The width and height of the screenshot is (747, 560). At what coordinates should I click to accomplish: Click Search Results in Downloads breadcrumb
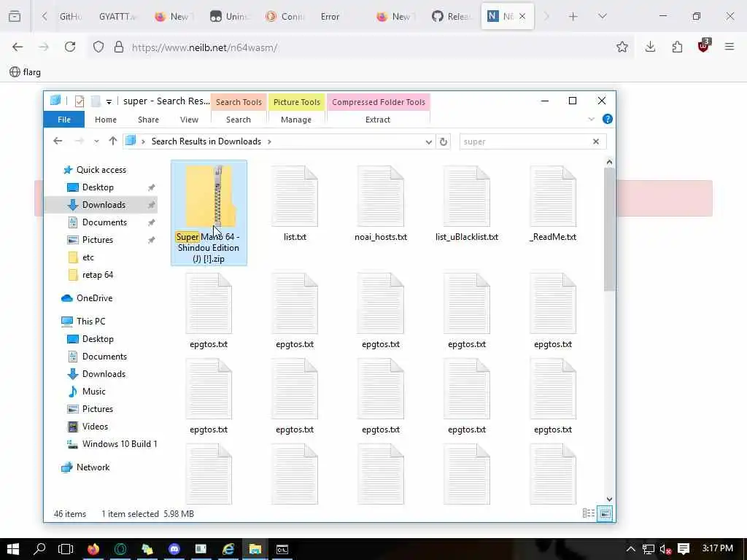click(x=206, y=141)
